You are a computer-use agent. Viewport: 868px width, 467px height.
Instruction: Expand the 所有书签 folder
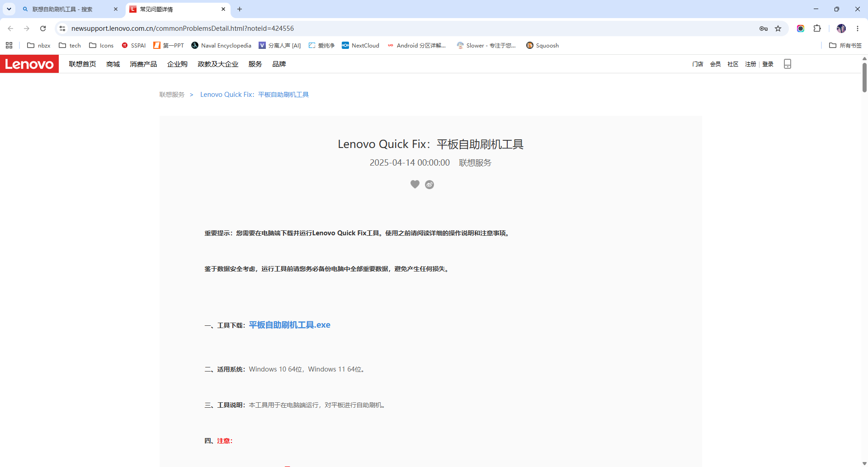(x=845, y=45)
